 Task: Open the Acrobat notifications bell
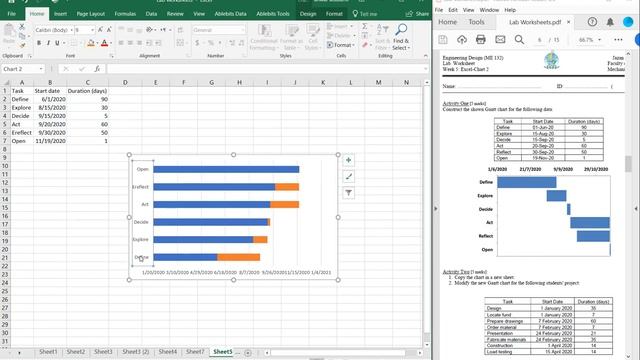[610, 22]
